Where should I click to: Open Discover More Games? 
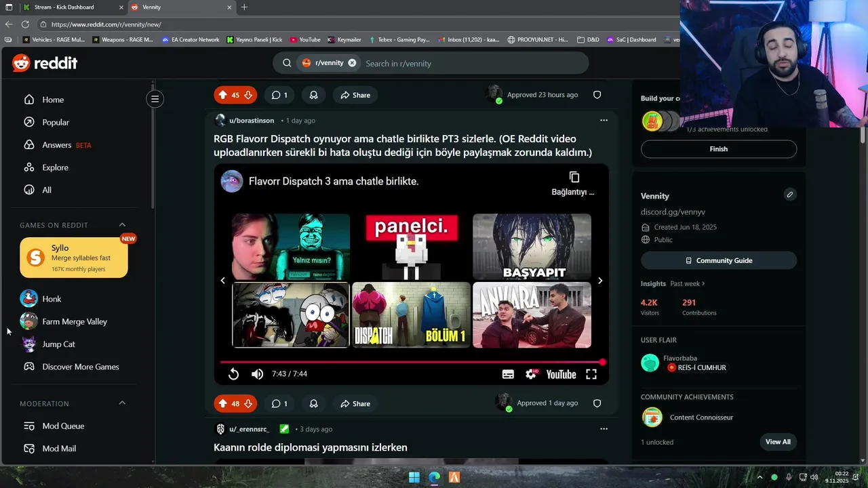click(x=81, y=367)
